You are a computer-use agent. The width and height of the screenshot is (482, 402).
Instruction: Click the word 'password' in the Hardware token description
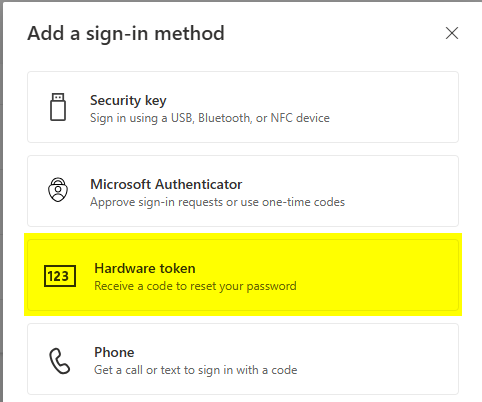271,286
